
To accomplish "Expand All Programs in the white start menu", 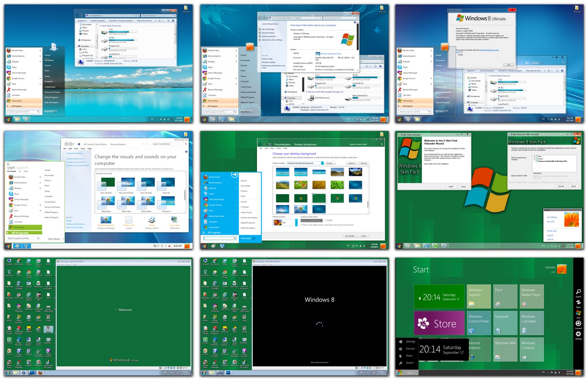I will pos(24,233).
